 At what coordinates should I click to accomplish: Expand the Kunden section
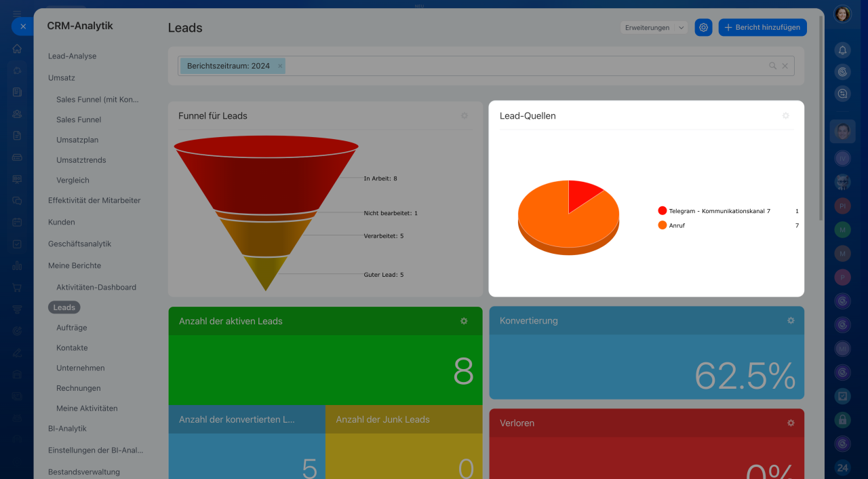pyautogui.click(x=62, y=222)
